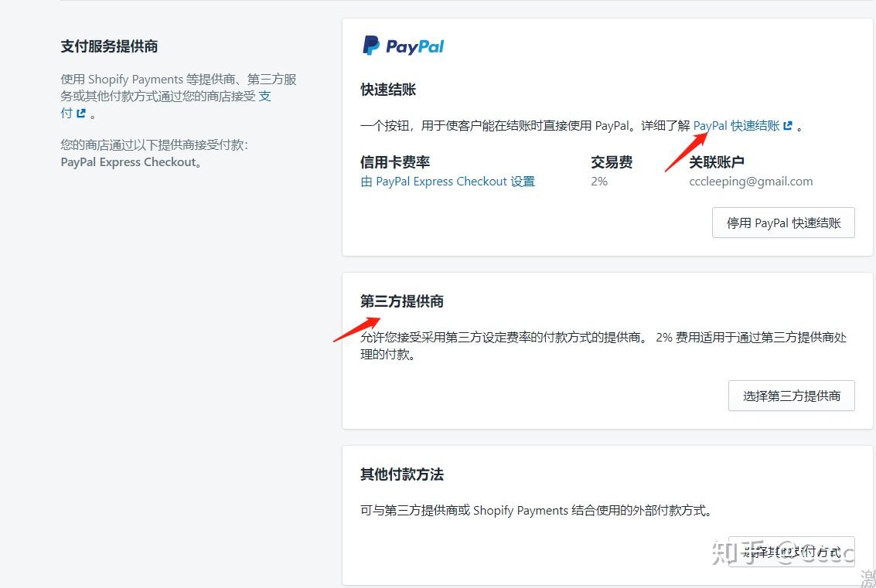Click the PayPal logo
The height and width of the screenshot is (588, 876).
[x=402, y=46]
